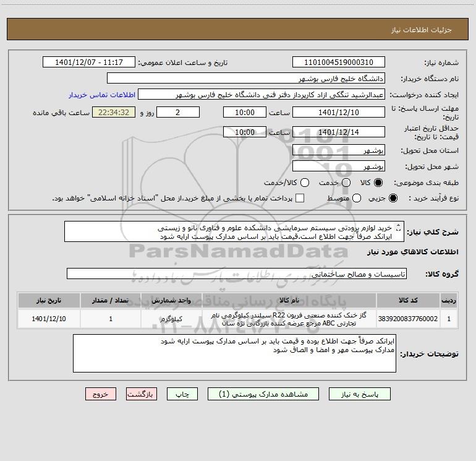
Task: Click the remaining time 22:34:32 field
Action: tap(114, 112)
